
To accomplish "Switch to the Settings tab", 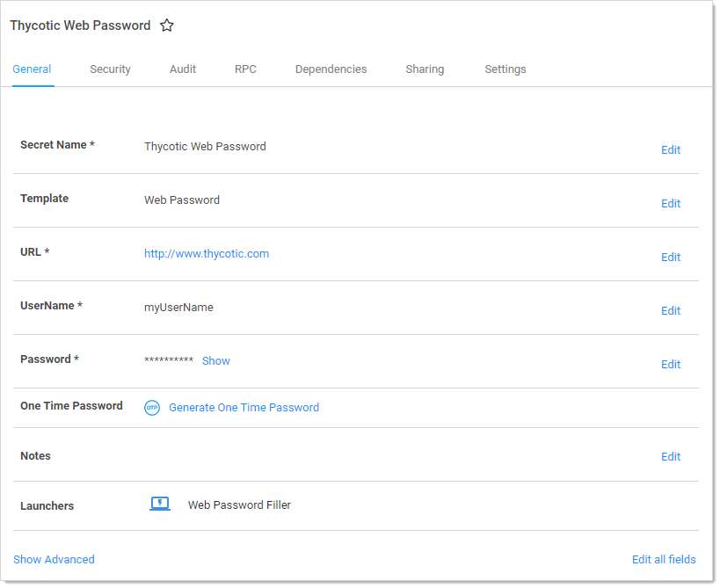I will (505, 69).
